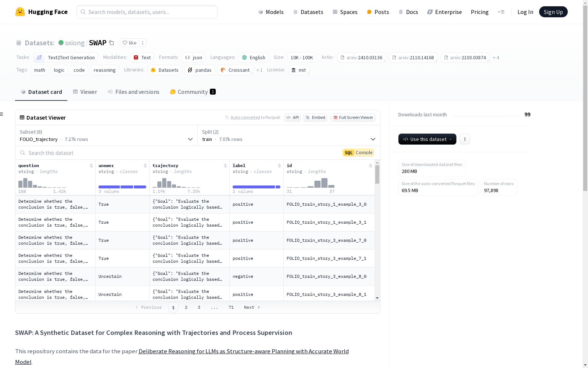Go to page 2 of results
Viewport: 588px width, 368px height.
186,307
